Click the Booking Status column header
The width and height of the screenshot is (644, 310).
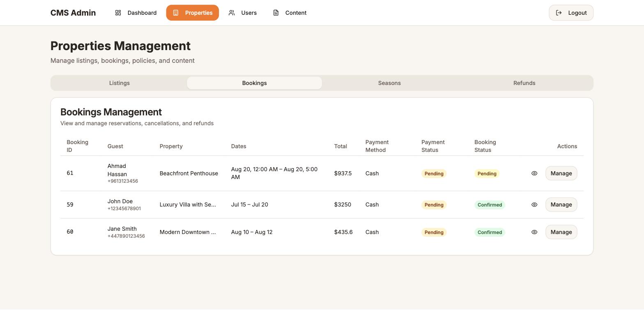click(x=485, y=146)
